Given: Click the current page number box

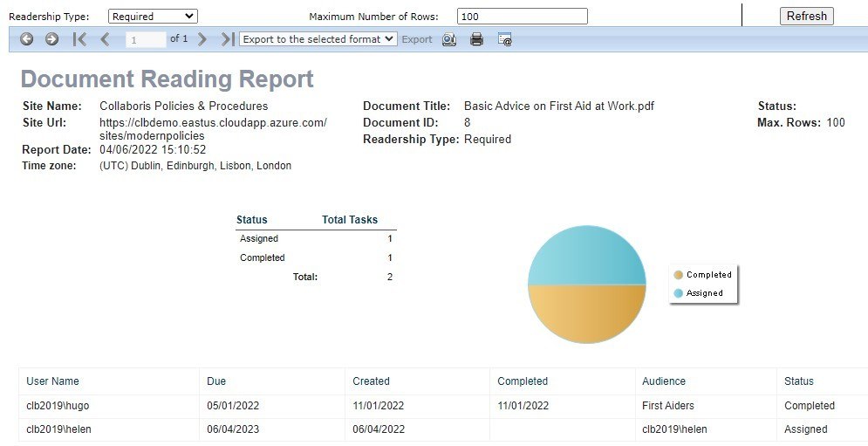Looking at the screenshot, I should click(x=145, y=39).
